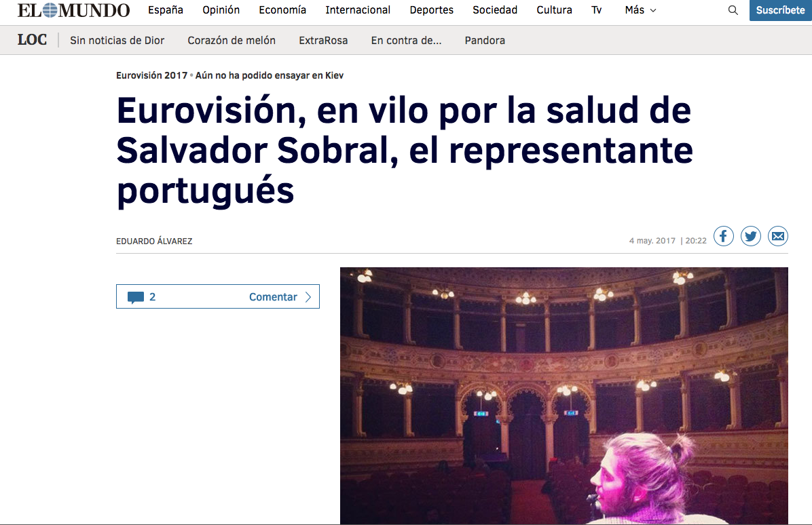
Task: Open the Tv section
Action: pos(597,9)
